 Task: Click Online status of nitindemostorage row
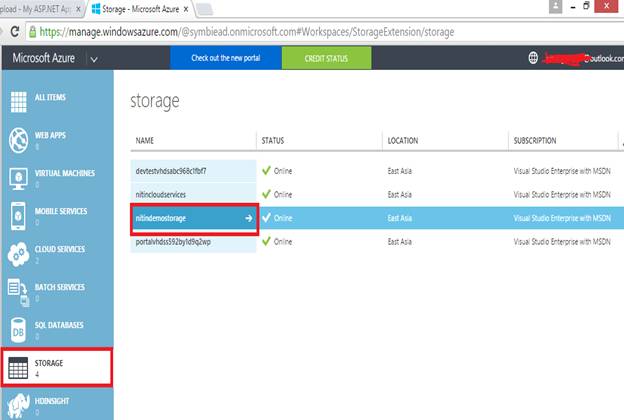[283, 218]
